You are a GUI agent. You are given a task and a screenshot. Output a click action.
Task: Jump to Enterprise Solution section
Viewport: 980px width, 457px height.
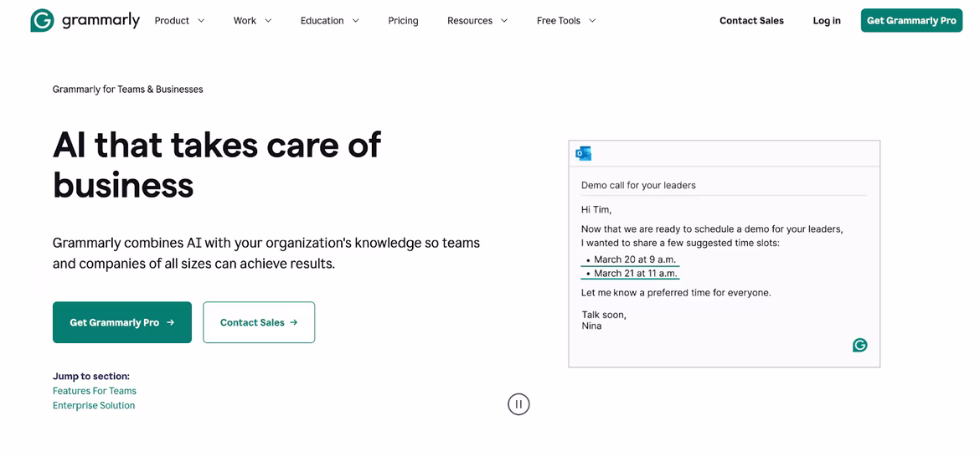point(94,406)
